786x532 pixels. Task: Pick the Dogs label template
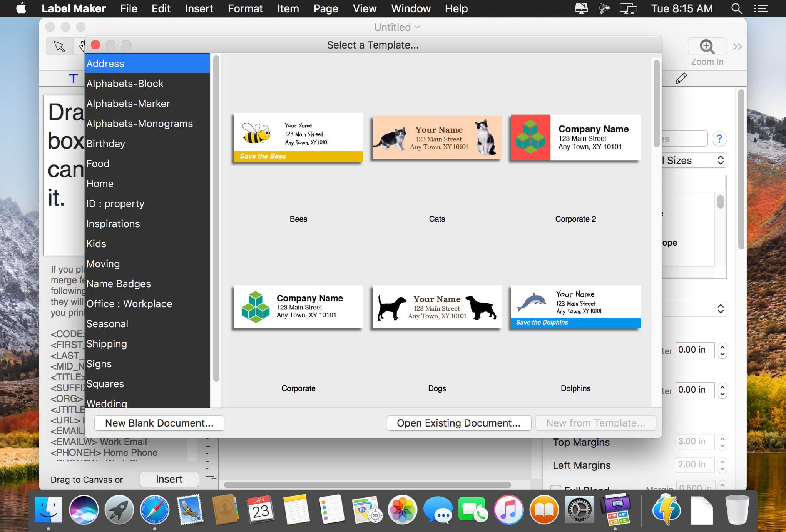437,307
